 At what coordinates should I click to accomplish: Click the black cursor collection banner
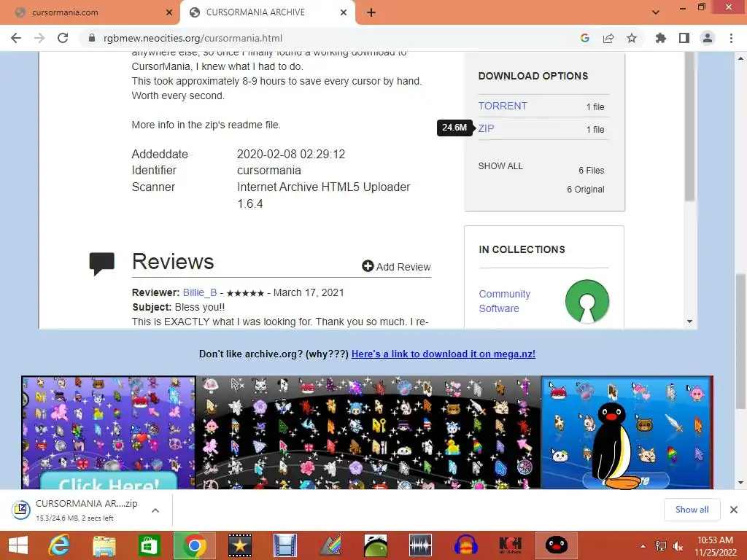tap(368, 432)
